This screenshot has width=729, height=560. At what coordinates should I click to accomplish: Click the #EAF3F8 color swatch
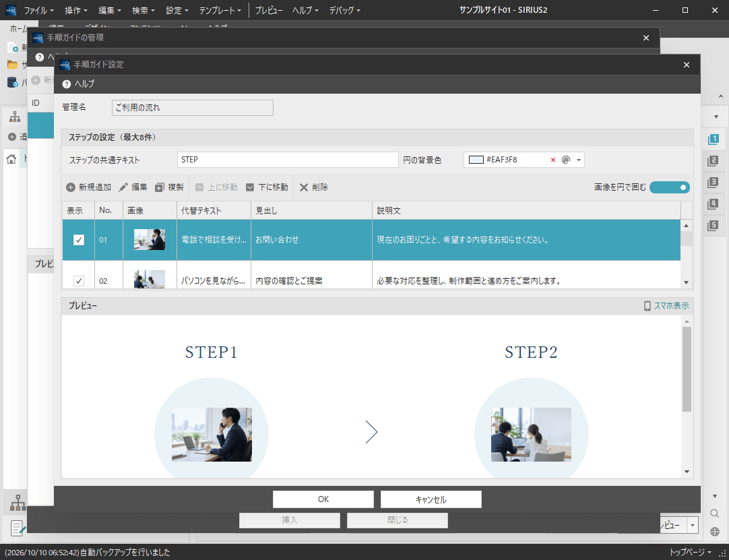click(476, 160)
